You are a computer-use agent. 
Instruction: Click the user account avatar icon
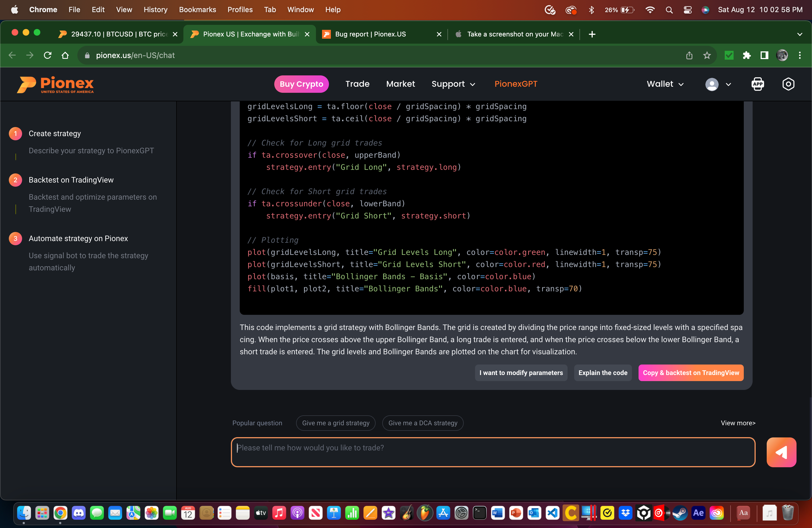click(x=712, y=84)
